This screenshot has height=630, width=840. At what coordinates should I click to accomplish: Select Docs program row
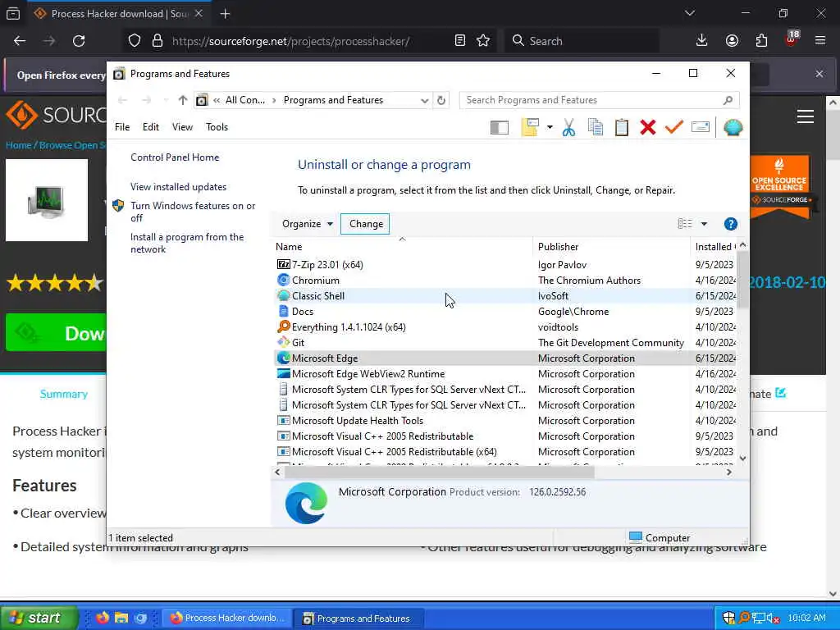504,311
